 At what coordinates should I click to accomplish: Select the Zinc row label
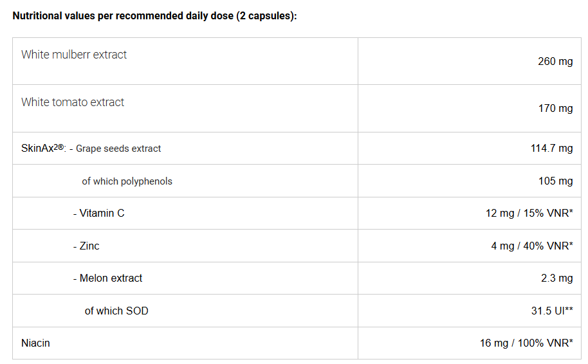point(86,246)
